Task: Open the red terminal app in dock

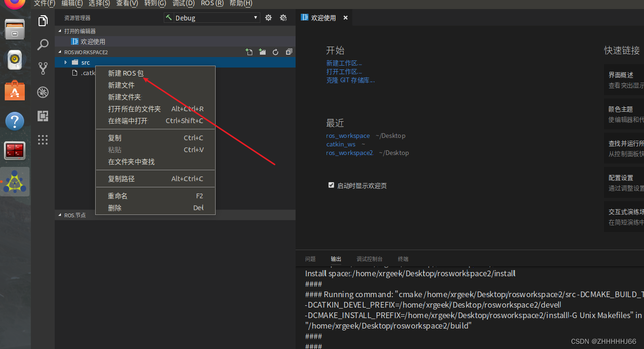Action: tap(15, 151)
